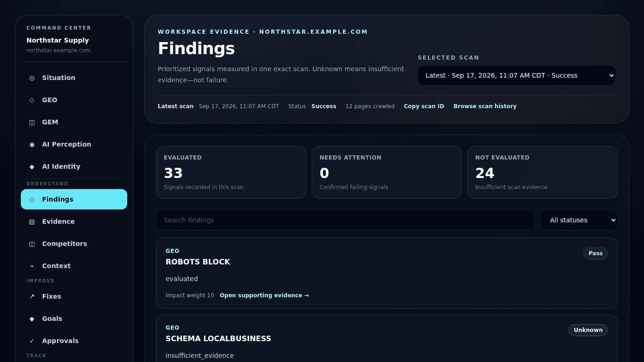Open the Competitors section

tap(74, 244)
